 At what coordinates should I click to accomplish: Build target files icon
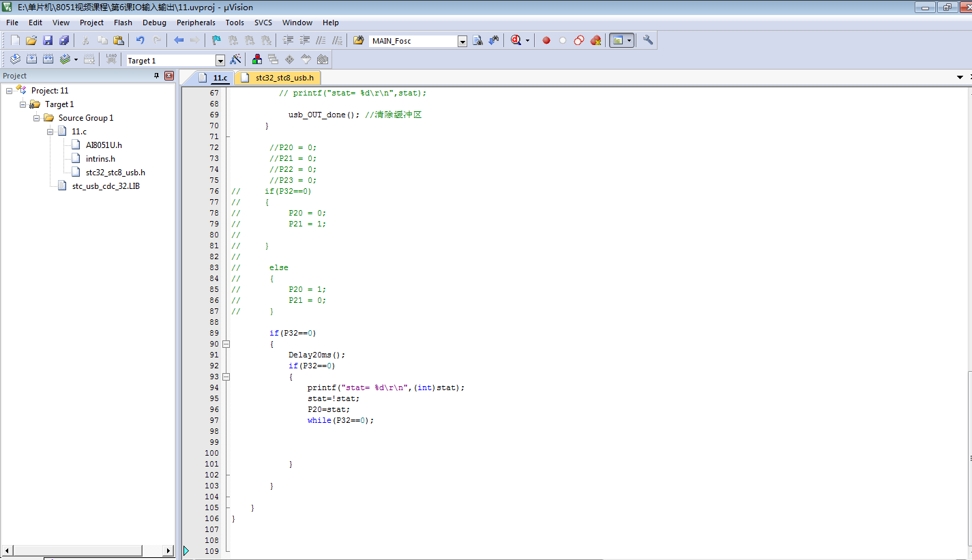point(31,59)
